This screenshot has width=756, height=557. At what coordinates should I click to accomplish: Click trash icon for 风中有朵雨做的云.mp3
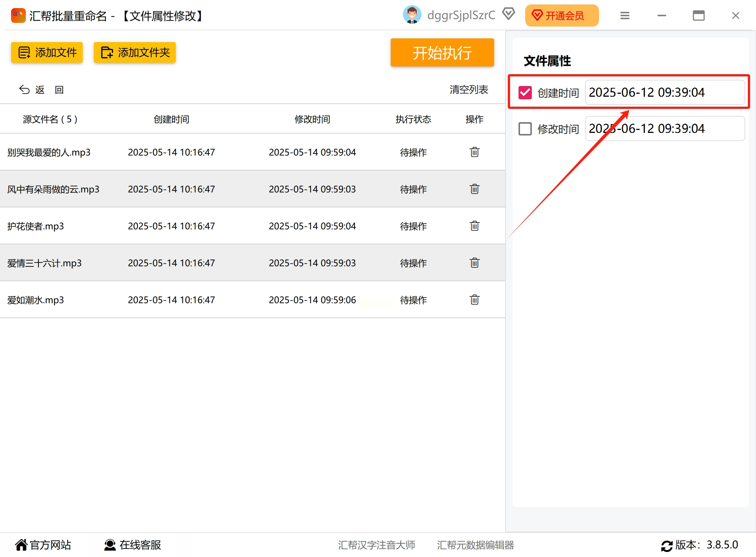pos(474,189)
